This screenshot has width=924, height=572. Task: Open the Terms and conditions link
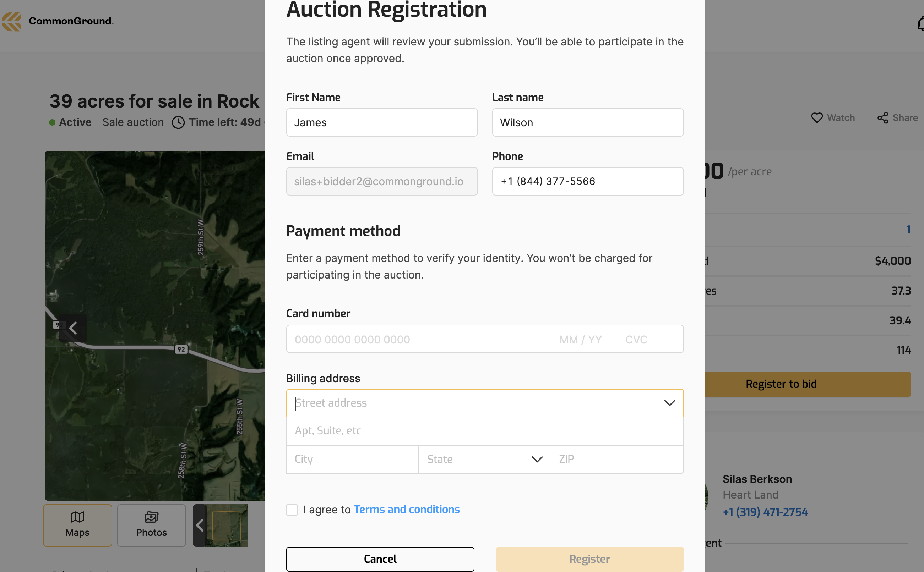coord(407,510)
